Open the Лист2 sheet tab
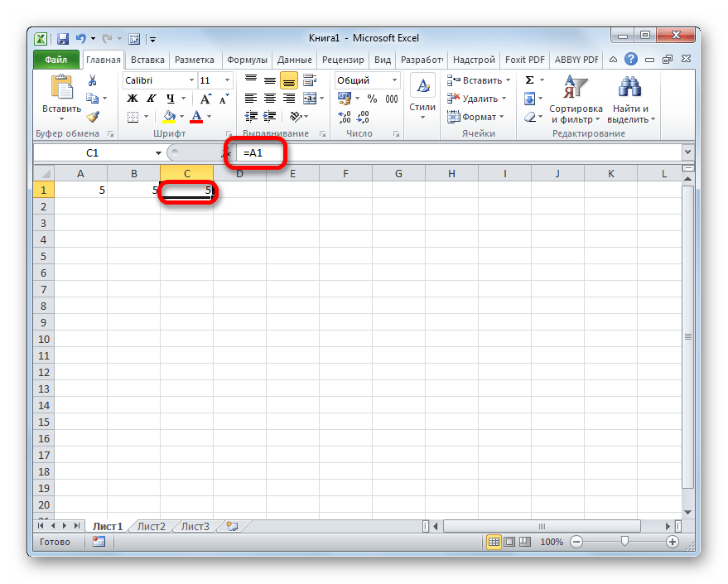The image size is (728, 584). tap(152, 527)
